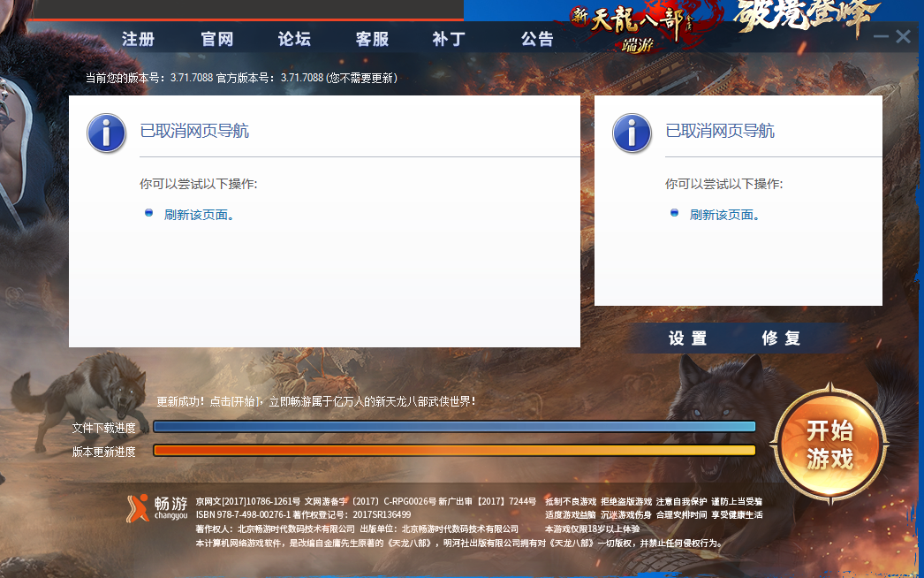The image size is (924, 578).
Task: Click the orange 版本更新进度 progress bar
Action: pyautogui.click(x=454, y=451)
